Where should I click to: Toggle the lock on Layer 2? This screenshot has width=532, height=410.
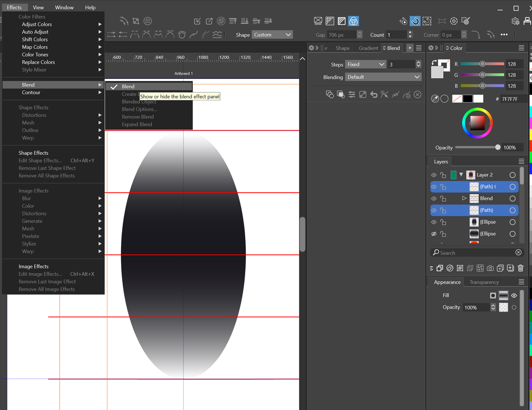[443, 175]
